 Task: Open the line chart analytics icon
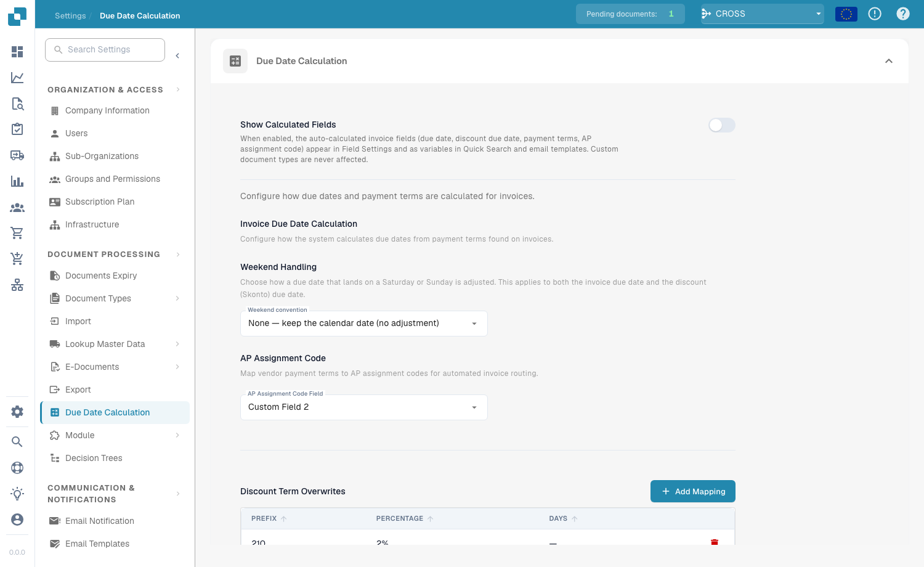click(x=17, y=78)
